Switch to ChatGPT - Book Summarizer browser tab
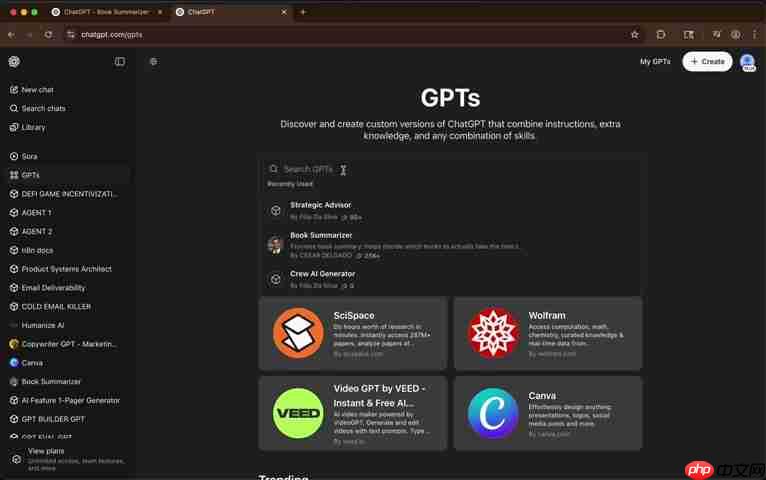This screenshot has height=480, width=766. coord(107,12)
